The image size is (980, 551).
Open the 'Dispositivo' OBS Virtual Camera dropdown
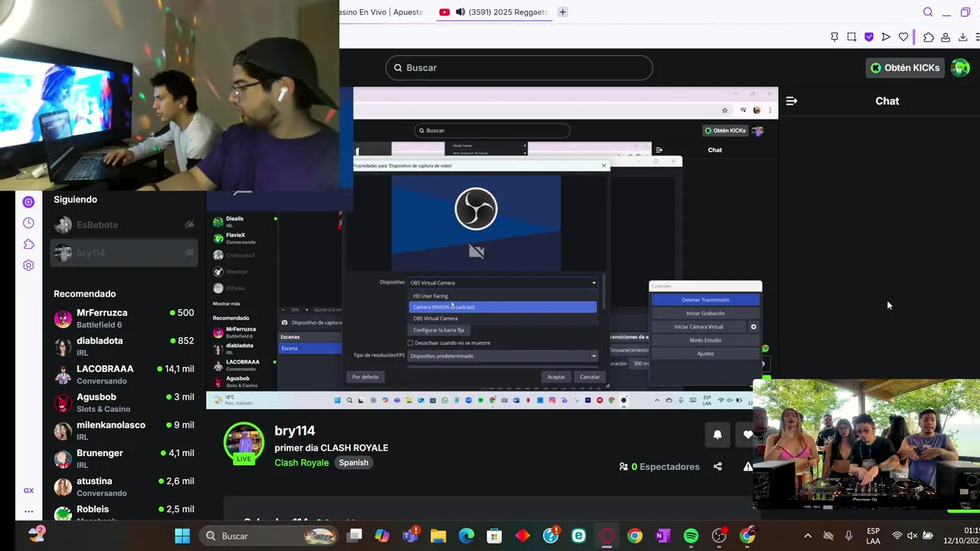tap(502, 282)
